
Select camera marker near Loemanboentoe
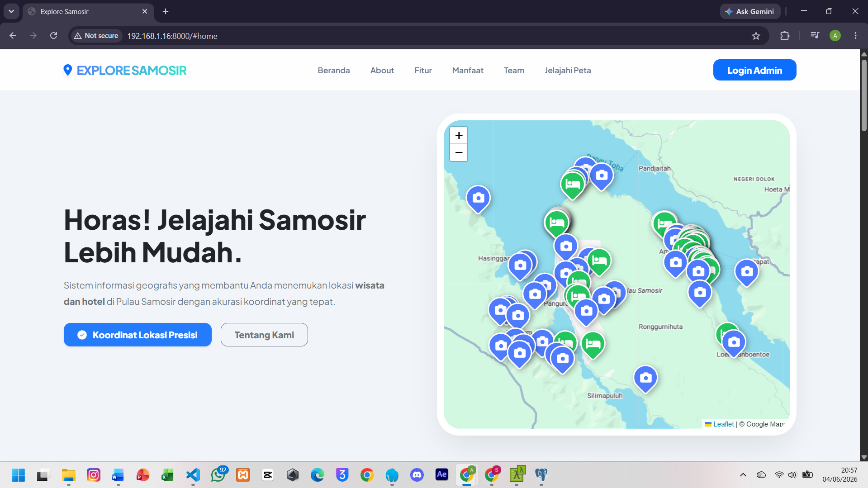[x=734, y=343]
